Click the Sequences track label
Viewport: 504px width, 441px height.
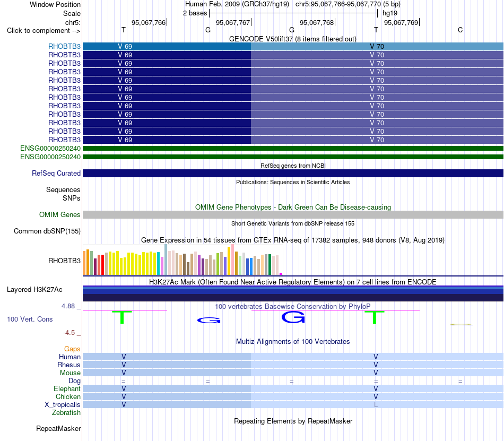click(63, 189)
